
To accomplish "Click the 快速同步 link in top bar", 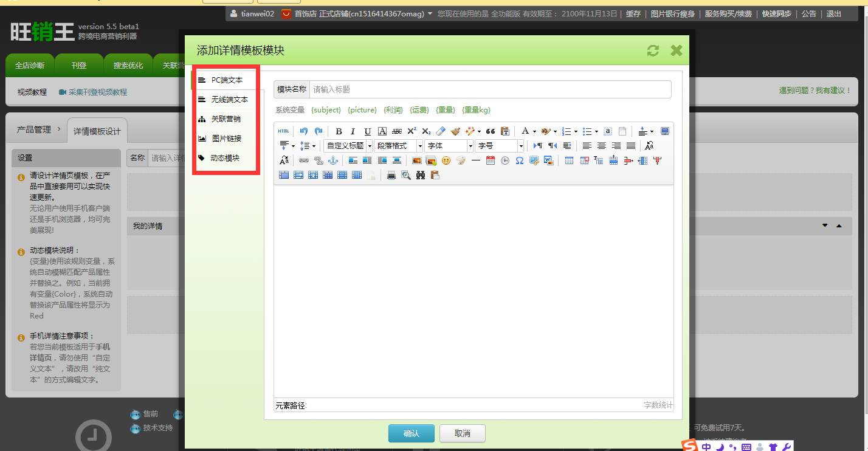I will coord(777,13).
